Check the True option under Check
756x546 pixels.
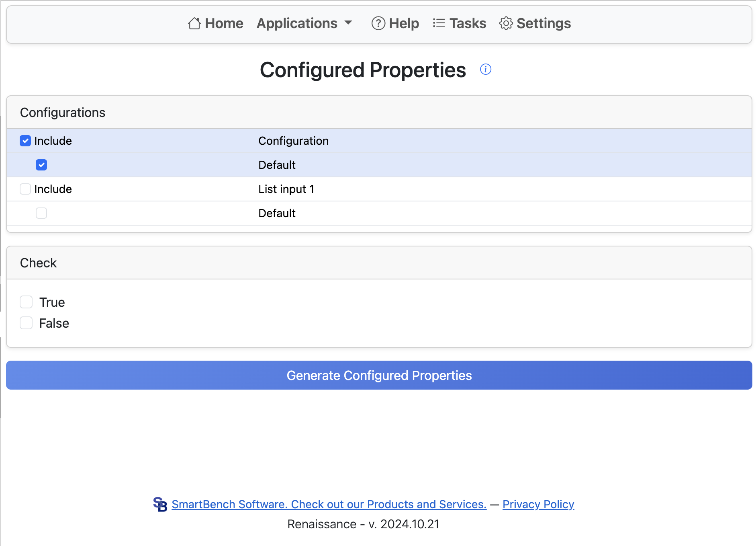coord(26,302)
